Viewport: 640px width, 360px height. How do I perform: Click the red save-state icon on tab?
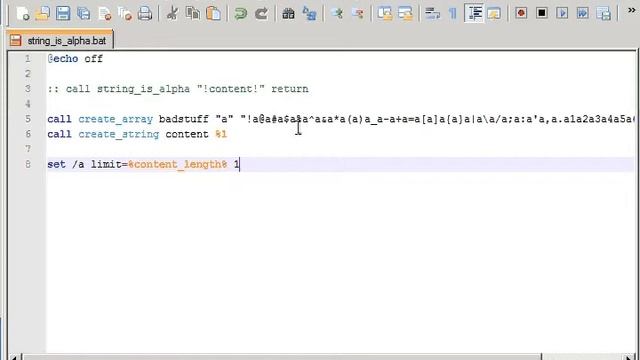(x=16, y=40)
